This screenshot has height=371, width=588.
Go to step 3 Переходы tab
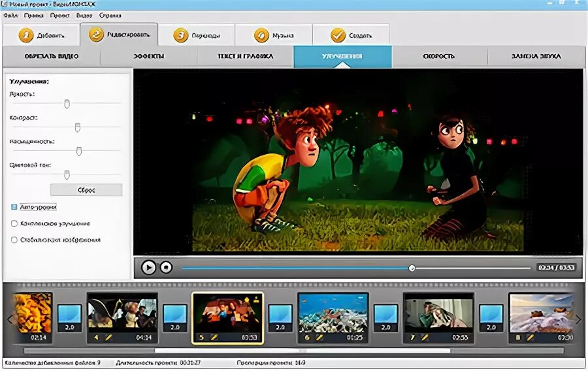(197, 35)
